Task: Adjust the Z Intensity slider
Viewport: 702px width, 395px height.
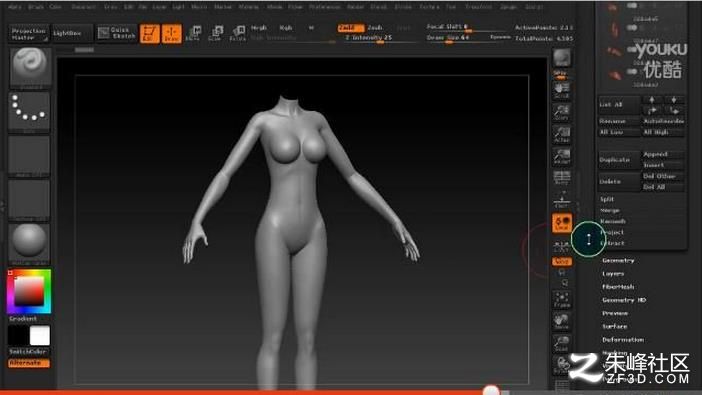Action: (x=380, y=39)
